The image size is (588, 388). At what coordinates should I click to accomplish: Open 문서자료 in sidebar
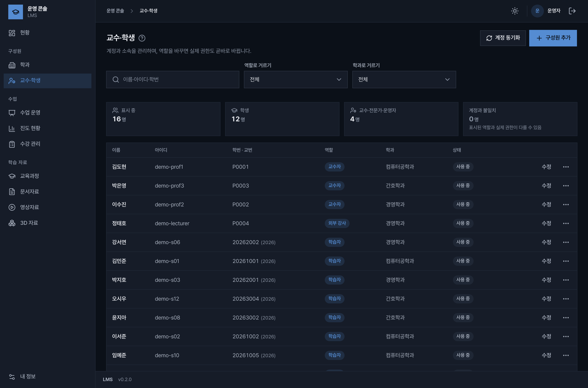point(48,191)
